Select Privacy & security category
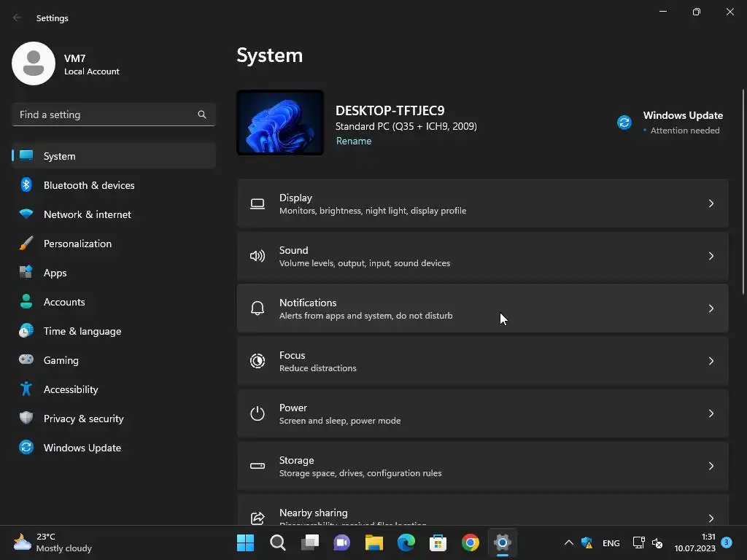Screen dimensions: 747x560 click(114, 418)
